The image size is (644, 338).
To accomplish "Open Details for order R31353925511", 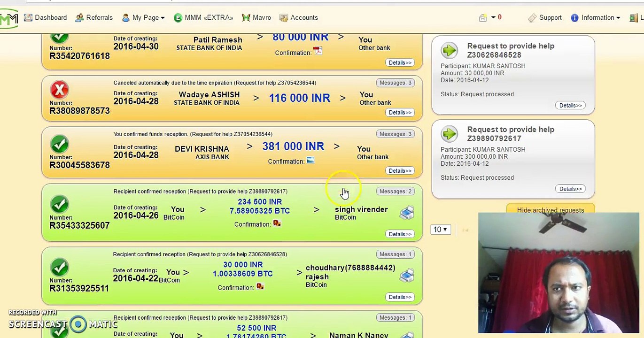I will point(400,297).
